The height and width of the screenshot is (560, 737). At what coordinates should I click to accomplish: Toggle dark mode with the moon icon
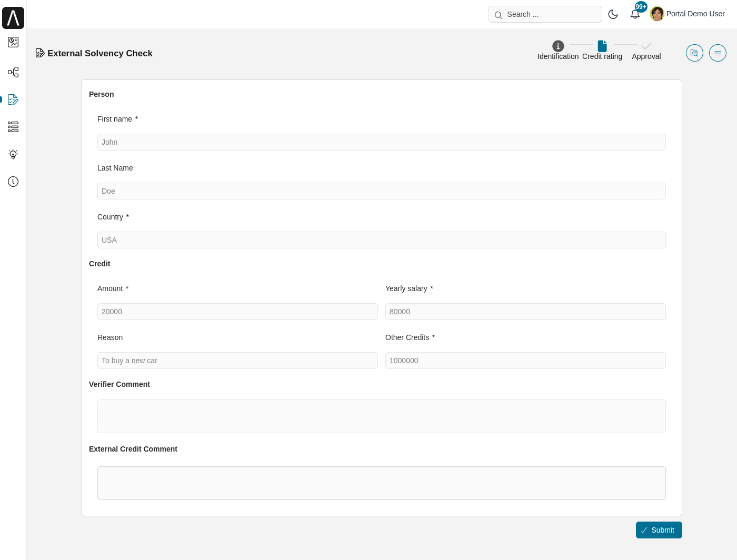tap(613, 14)
